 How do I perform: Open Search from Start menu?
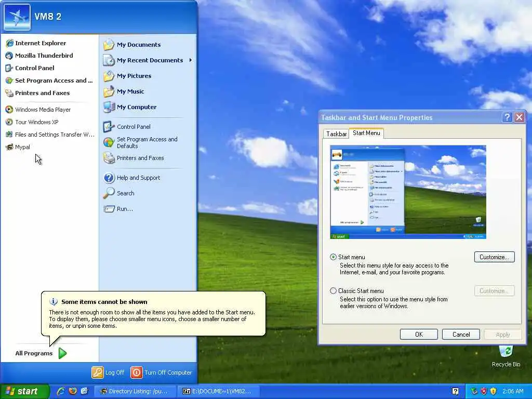(119, 193)
